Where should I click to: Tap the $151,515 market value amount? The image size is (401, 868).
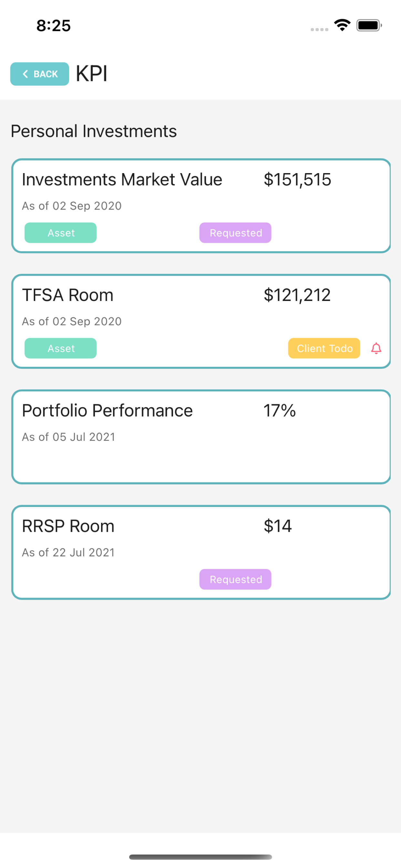(297, 179)
